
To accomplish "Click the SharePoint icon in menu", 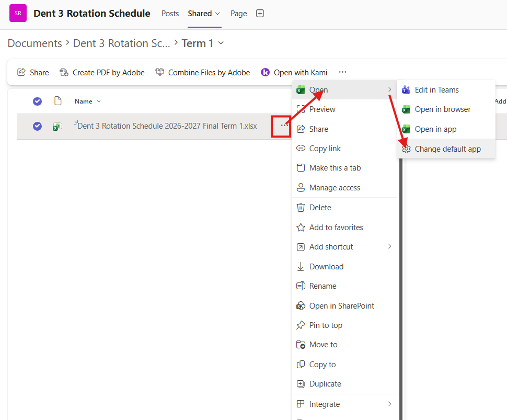I will tap(301, 306).
